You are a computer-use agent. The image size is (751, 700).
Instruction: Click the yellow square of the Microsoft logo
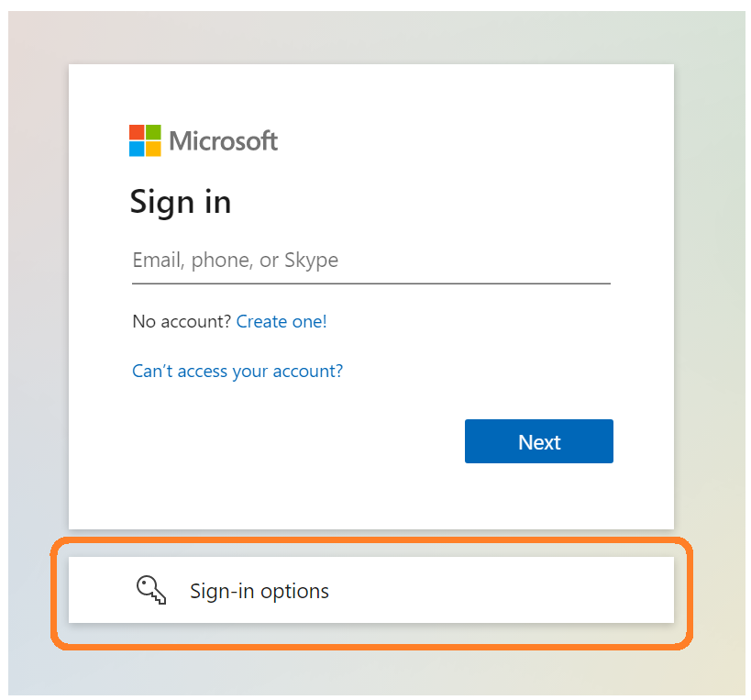155,149
